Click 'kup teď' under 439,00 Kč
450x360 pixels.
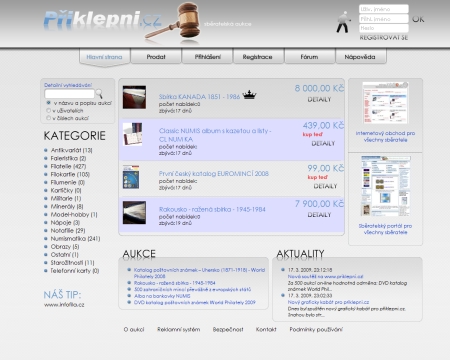[313, 134]
